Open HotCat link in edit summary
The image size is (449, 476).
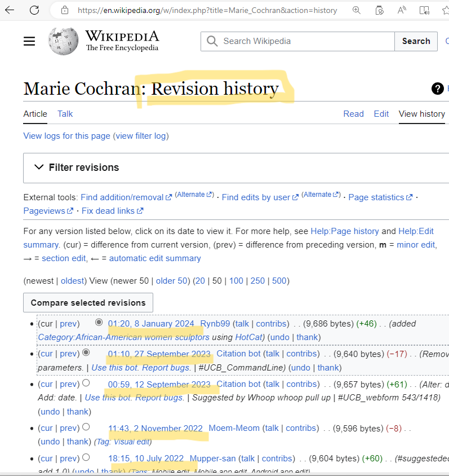pyautogui.click(x=248, y=337)
